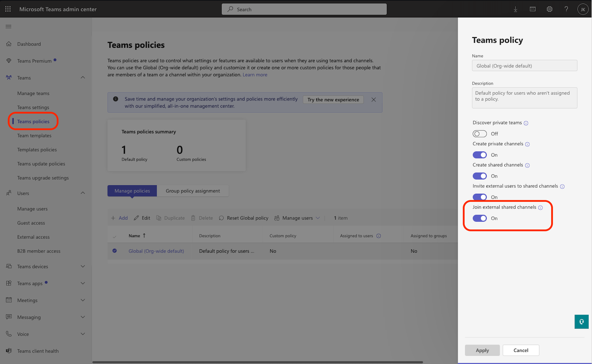Open External access in sidebar
Image resolution: width=592 pixels, height=364 pixels.
pos(33,237)
